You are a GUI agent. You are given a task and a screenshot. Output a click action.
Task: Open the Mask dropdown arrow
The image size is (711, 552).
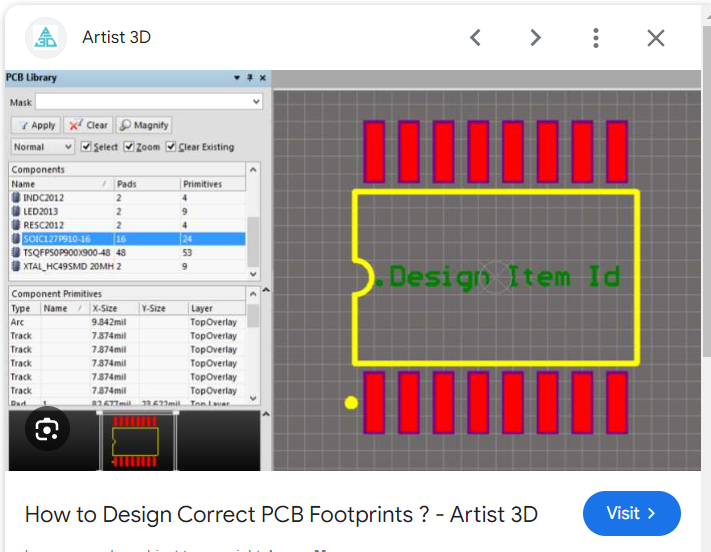(256, 102)
